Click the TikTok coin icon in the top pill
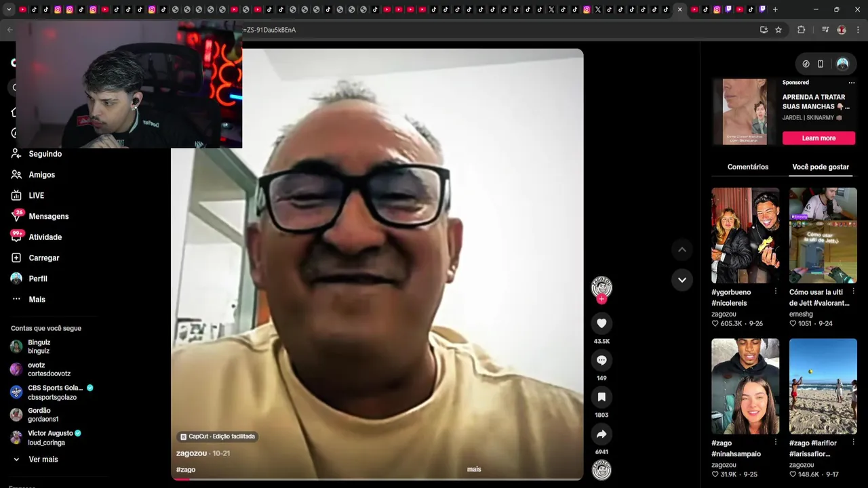The height and width of the screenshot is (488, 868). click(x=806, y=64)
